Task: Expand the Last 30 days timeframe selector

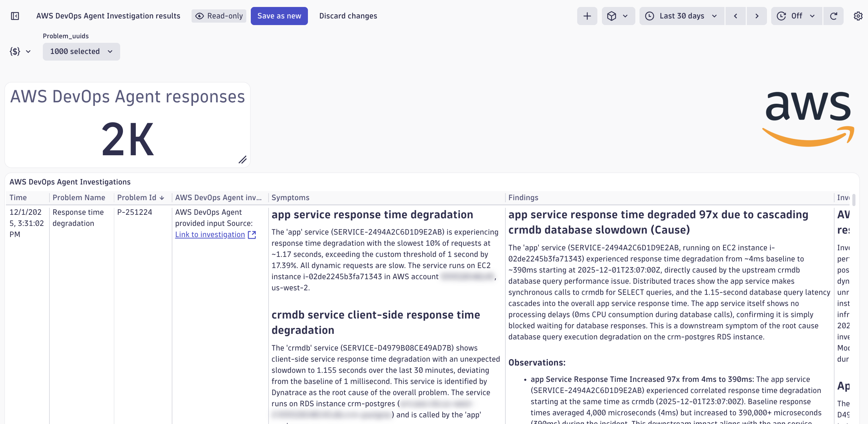Action: pyautogui.click(x=682, y=16)
